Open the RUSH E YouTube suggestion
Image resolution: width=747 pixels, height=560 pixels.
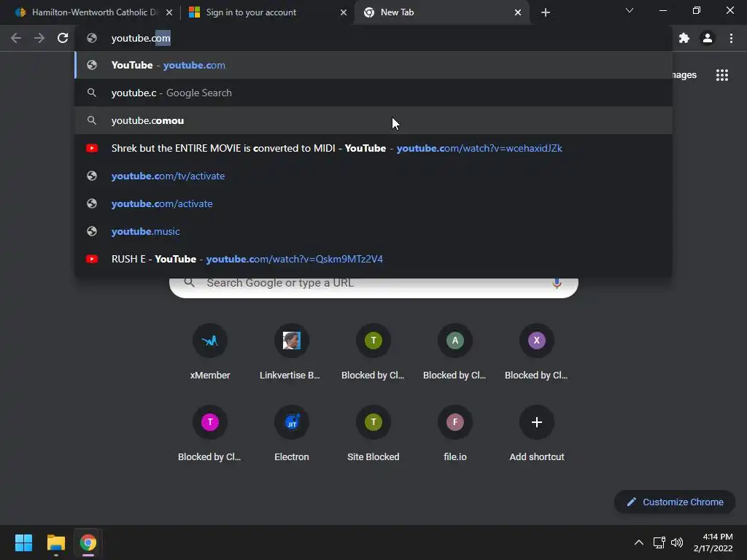(x=373, y=259)
